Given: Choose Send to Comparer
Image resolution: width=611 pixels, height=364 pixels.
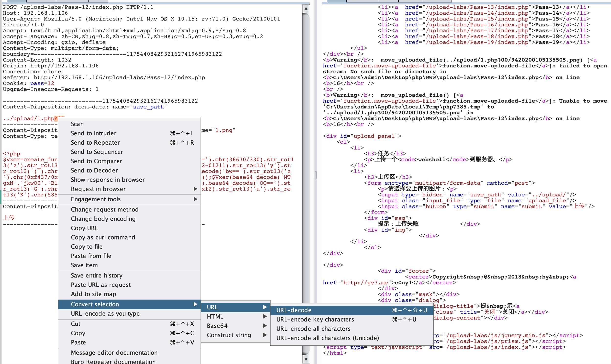Looking at the screenshot, I should (x=129, y=161).
